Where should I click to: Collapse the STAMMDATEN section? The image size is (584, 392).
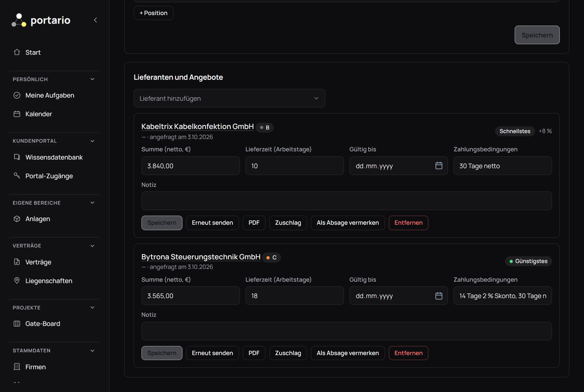click(92, 351)
